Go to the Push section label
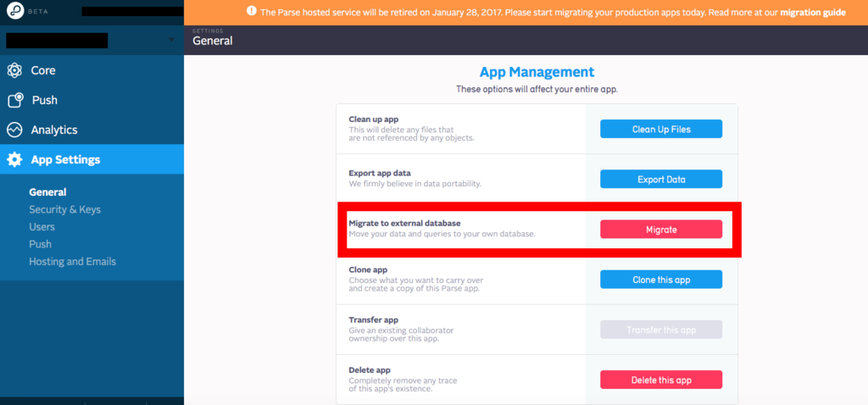The width and height of the screenshot is (868, 405). (x=44, y=100)
